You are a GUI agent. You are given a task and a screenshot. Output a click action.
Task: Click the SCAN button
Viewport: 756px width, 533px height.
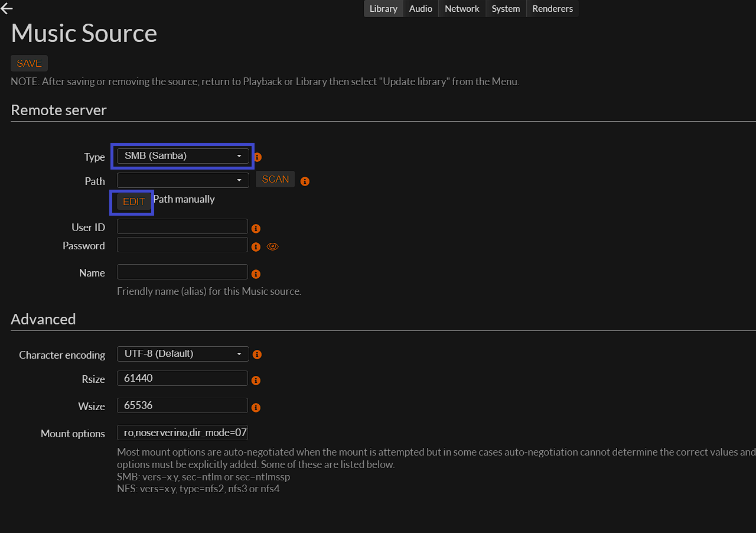[x=275, y=179]
